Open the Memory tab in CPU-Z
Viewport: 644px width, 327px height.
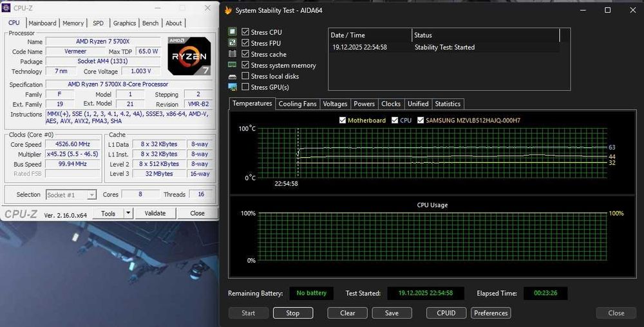click(73, 23)
